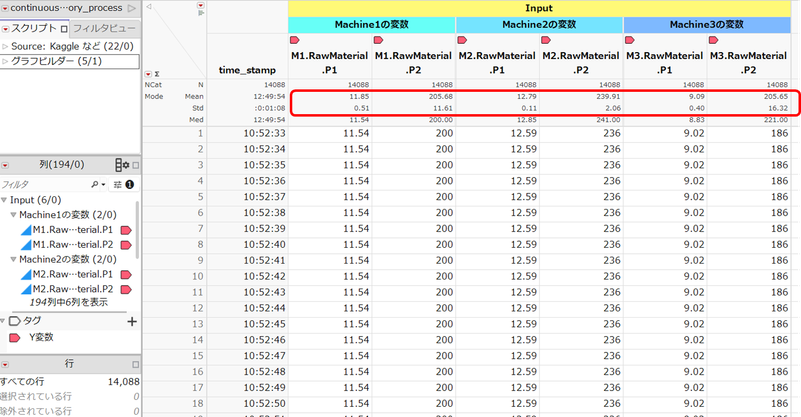This screenshot has width=801, height=417.
Task: Toggle the square box in 列 panel header
Action: click(x=135, y=165)
